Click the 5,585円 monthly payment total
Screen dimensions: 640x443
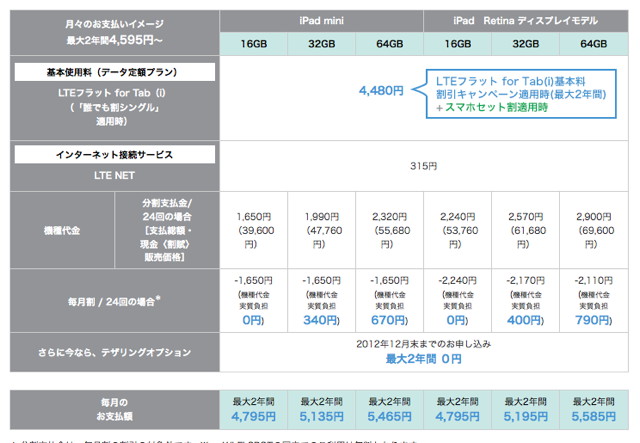point(594,413)
